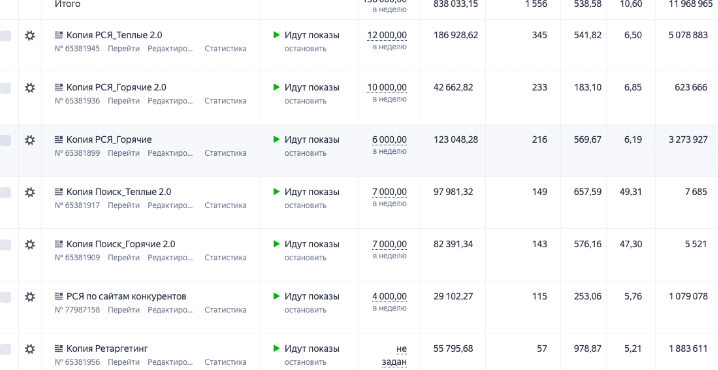This screenshot has width=718, height=370.
Task: Edit weekly budget of Копия Поиск_Теплые 2.0
Action: click(389, 192)
